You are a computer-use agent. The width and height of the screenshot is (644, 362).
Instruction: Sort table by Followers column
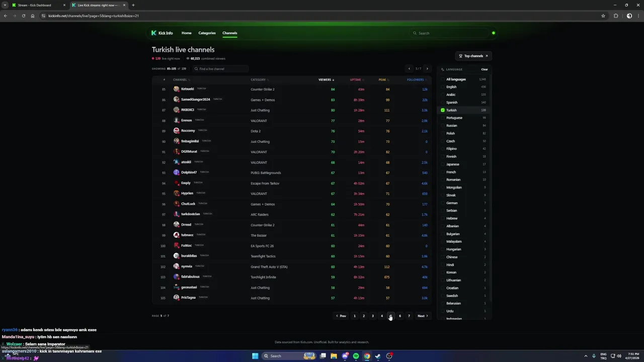[417, 79]
